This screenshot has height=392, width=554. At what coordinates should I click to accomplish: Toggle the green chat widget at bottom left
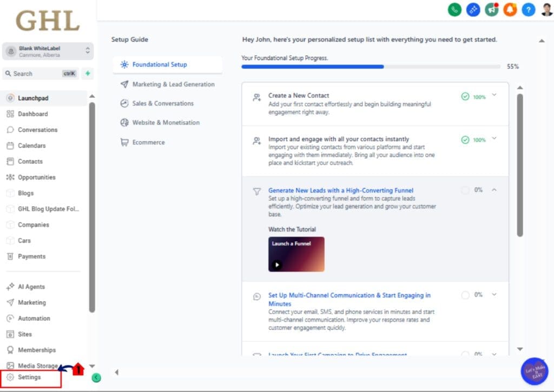tap(96, 378)
